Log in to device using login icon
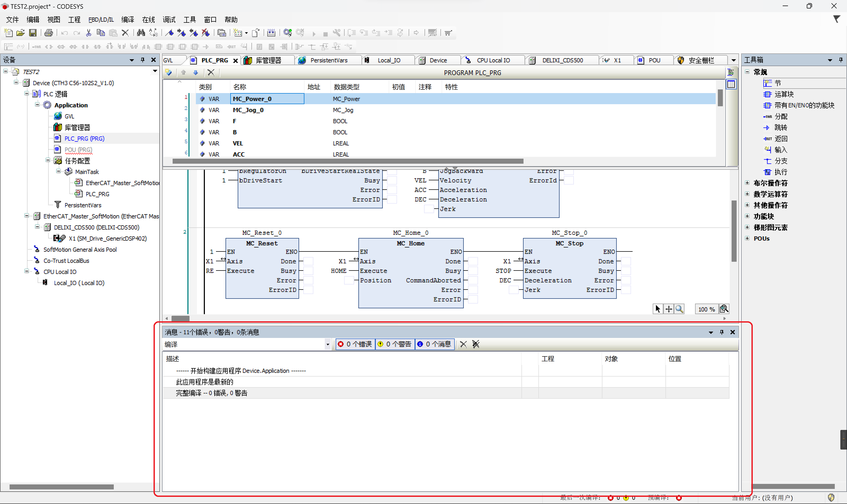Viewport: 847px width, 504px height. click(287, 33)
